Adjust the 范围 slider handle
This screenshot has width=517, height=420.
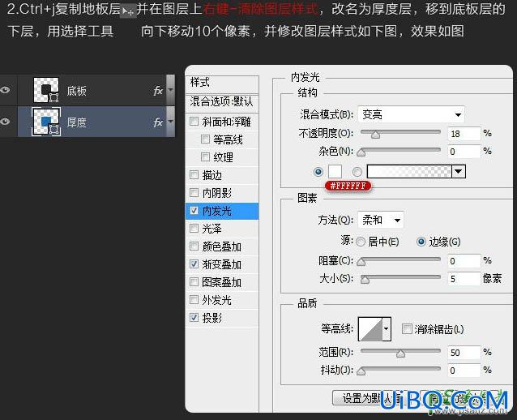(x=400, y=354)
